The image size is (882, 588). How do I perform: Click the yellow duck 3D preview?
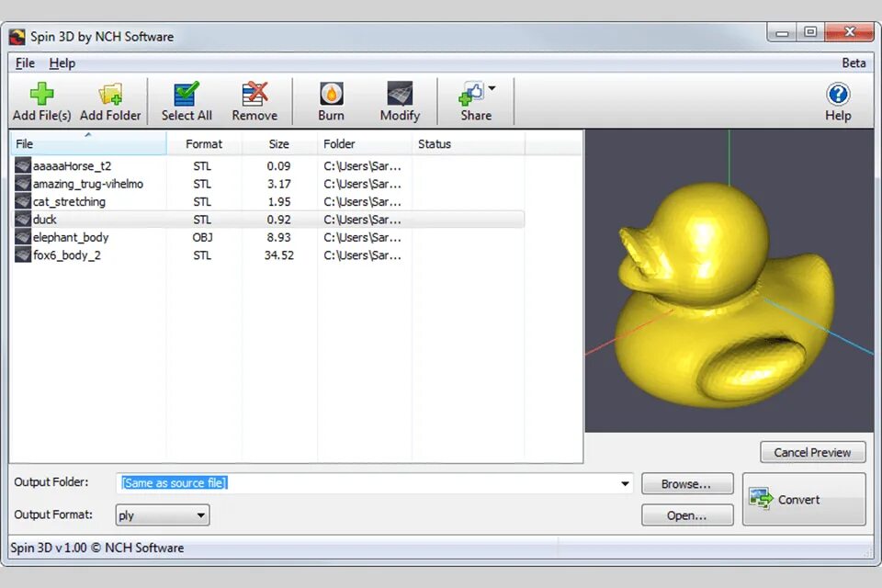pos(724,296)
